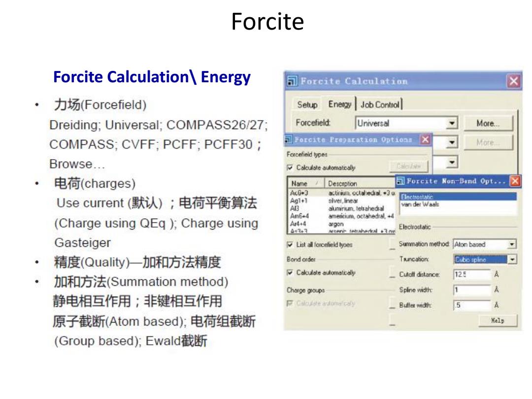Select the Ac6+3 actinium row
This screenshot has width=532, height=399.
tap(342, 193)
